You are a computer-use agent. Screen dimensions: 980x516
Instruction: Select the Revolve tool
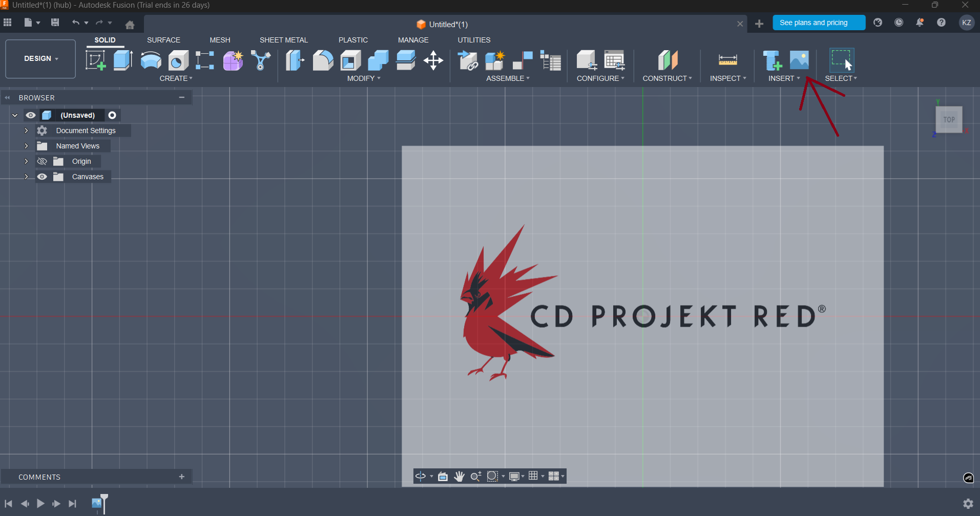pyautogui.click(x=151, y=60)
